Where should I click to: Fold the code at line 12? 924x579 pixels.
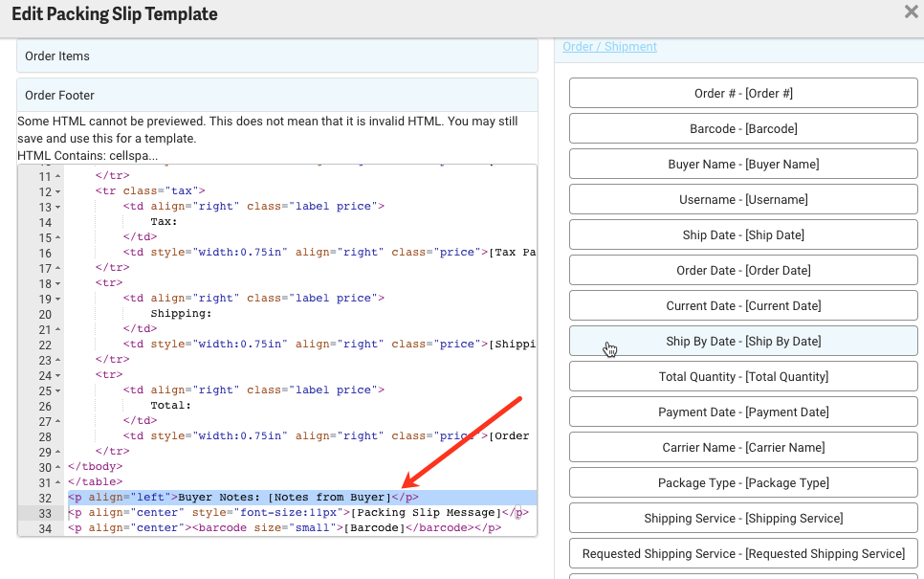coord(58,191)
